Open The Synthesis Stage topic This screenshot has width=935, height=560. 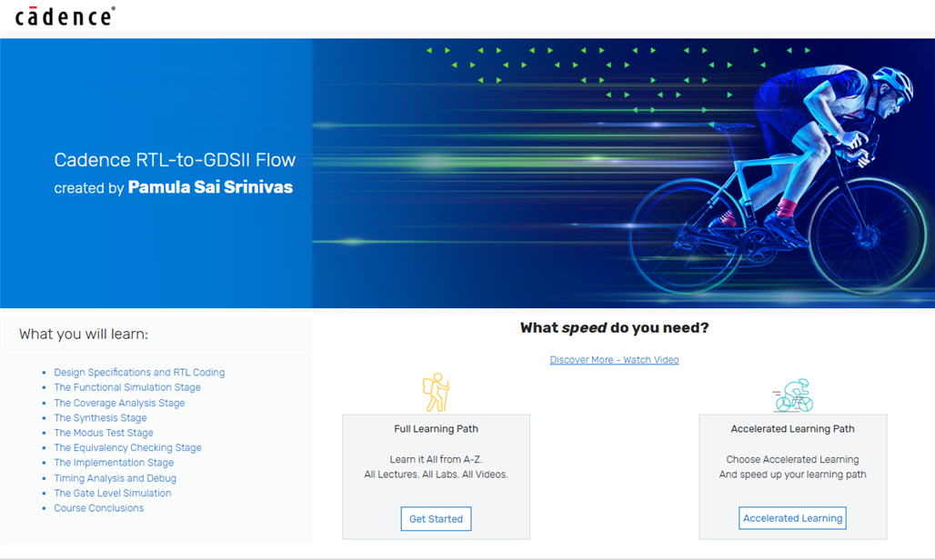(100, 418)
